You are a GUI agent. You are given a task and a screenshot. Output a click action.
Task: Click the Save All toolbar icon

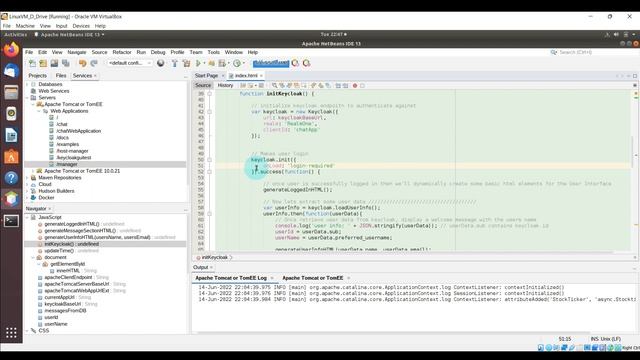(x=66, y=63)
